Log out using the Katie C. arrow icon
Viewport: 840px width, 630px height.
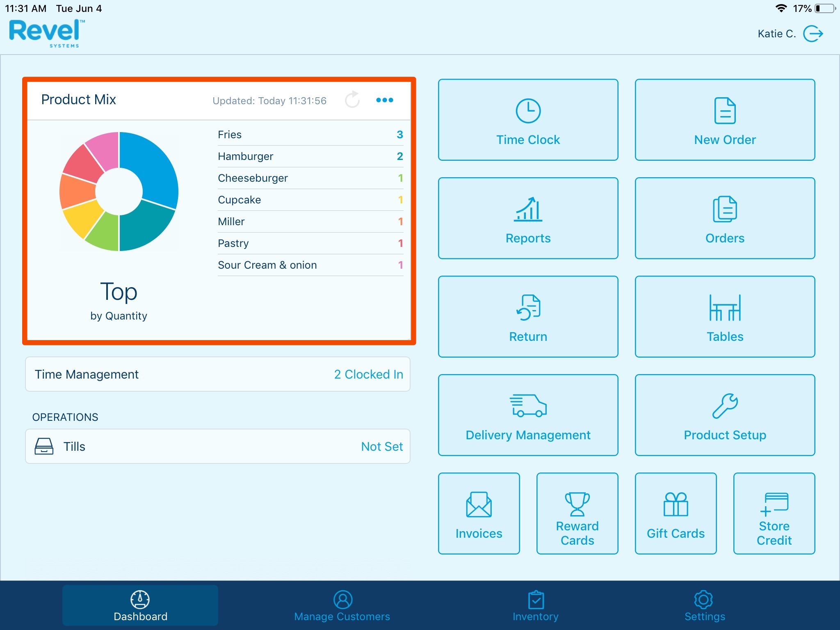[813, 34]
